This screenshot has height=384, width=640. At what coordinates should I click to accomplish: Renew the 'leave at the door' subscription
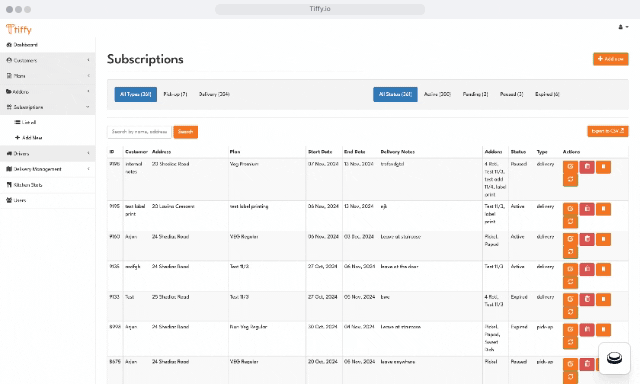570,282
